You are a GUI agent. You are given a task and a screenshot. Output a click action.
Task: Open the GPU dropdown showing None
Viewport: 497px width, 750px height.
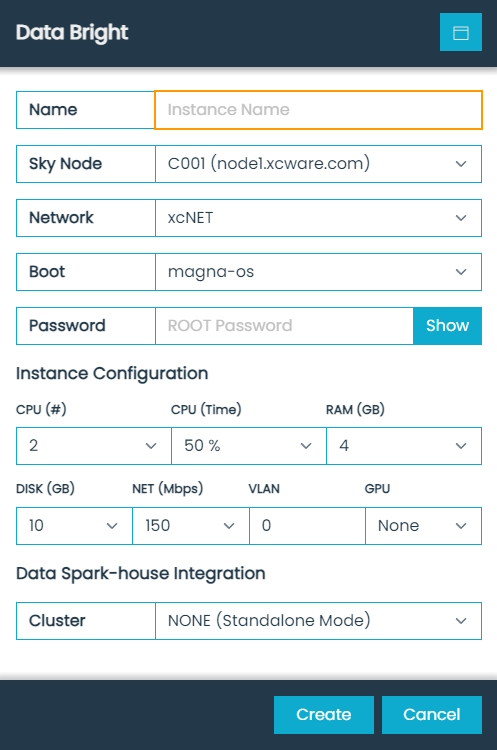tap(423, 526)
